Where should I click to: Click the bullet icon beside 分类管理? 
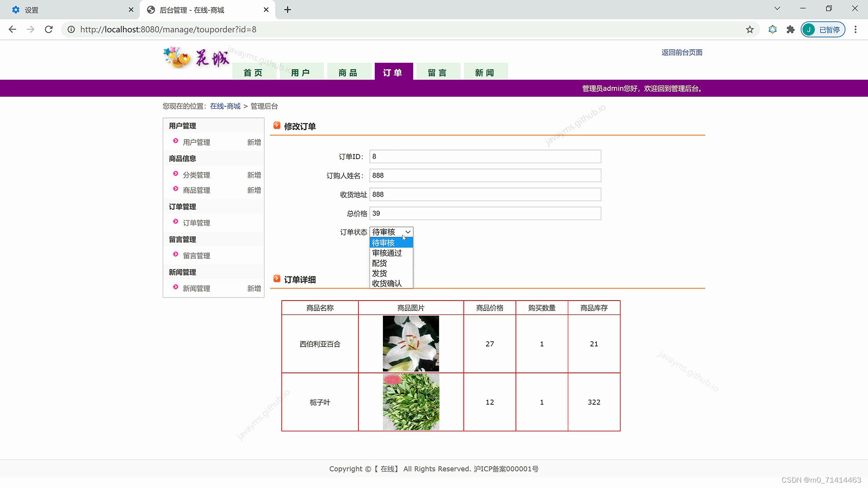coord(176,174)
